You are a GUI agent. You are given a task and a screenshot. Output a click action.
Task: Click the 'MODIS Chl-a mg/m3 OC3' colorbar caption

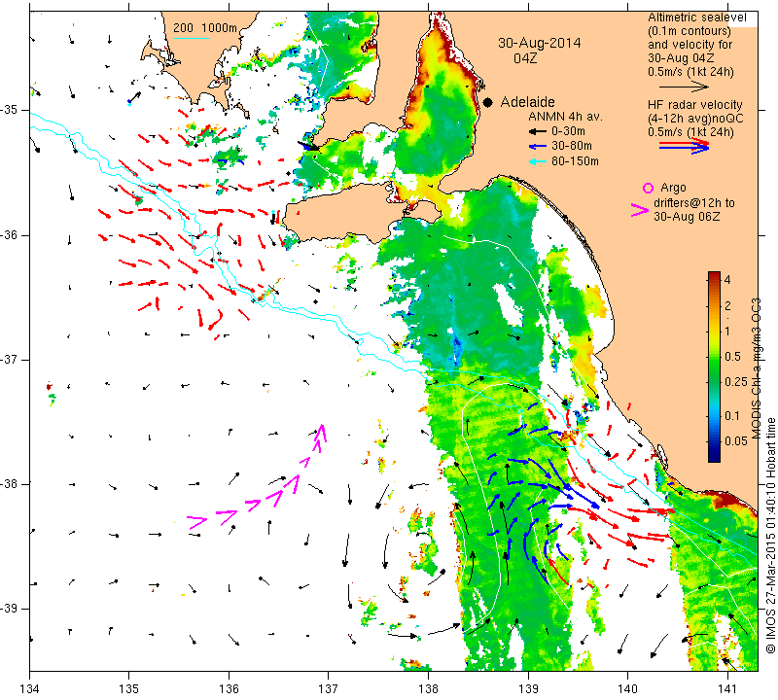756,368
